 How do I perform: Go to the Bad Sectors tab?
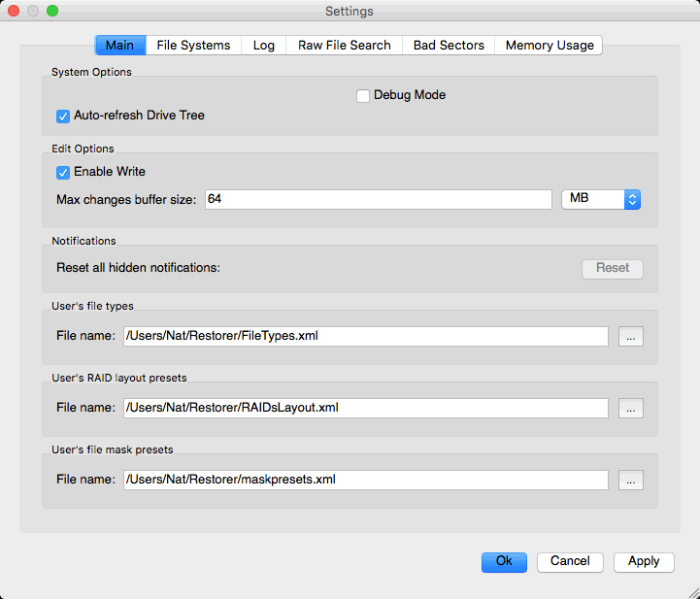(x=449, y=46)
